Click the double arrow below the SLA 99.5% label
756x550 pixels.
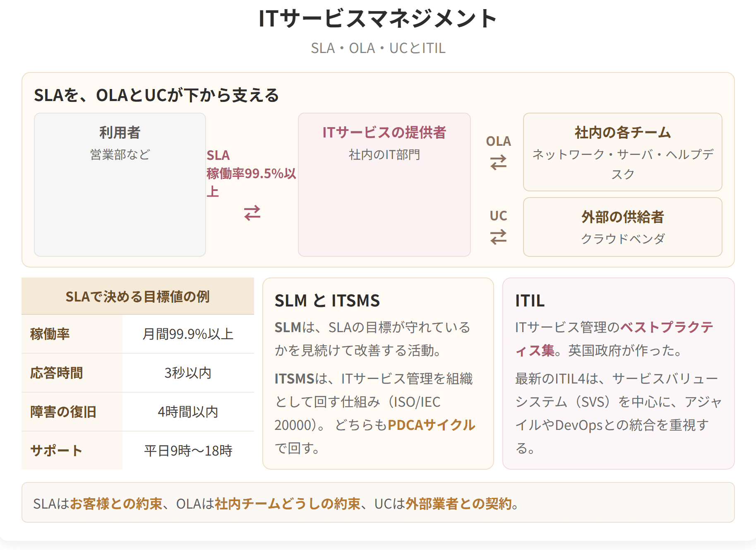coord(252,213)
